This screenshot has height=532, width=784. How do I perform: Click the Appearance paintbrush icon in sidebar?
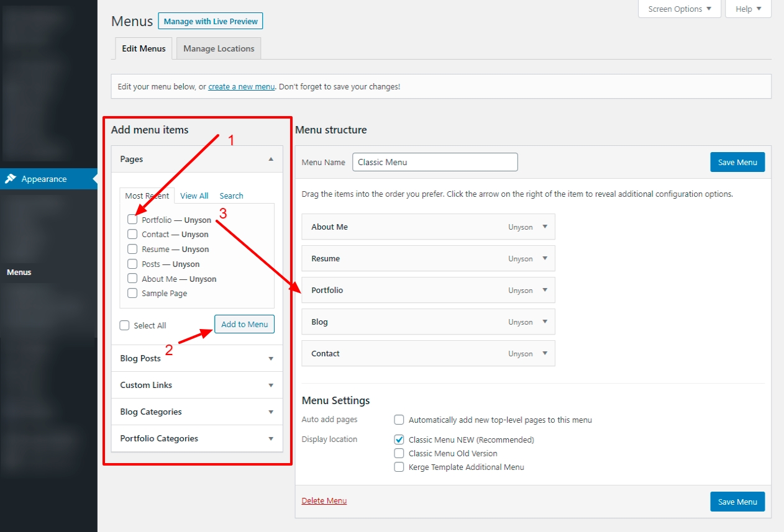11,179
